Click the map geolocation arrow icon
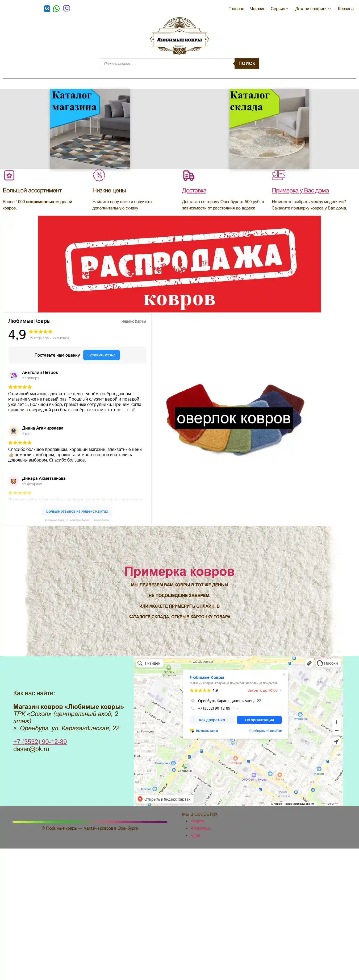This screenshot has height=980, width=359. tap(337, 742)
